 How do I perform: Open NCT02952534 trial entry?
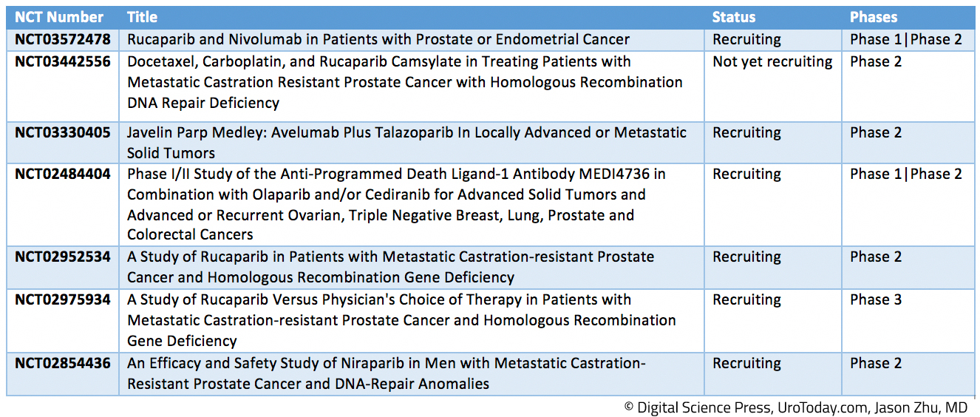(63, 257)
